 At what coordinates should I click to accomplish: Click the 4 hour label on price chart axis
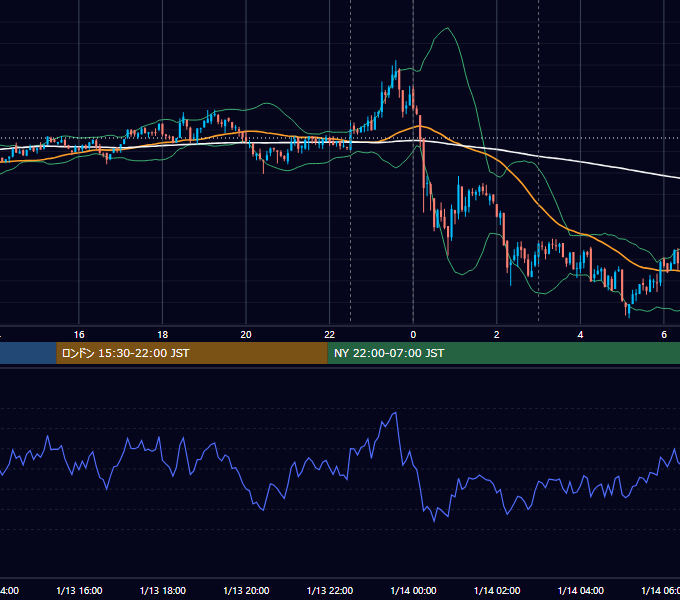pos(580,335)
